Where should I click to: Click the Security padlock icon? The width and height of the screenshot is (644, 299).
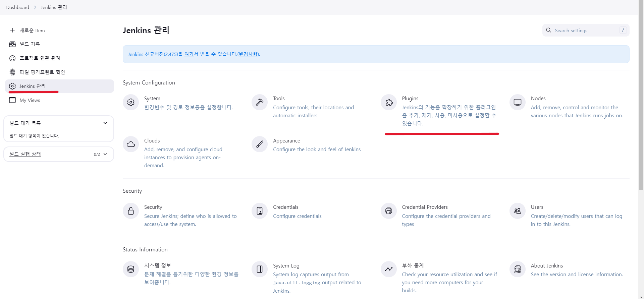pos(131,211)
